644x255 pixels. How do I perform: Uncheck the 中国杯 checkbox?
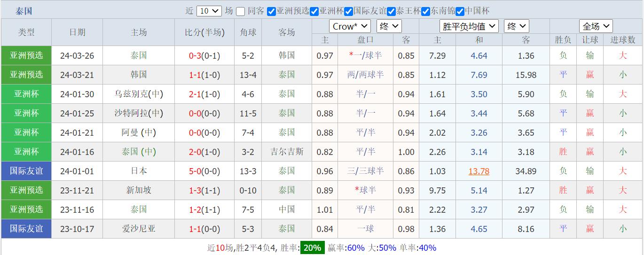(460, 11)
